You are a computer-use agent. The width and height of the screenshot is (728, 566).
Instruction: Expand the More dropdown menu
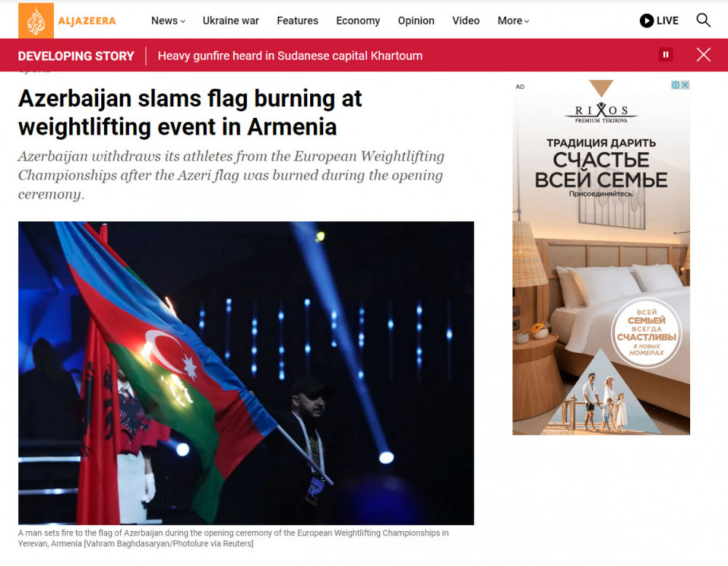click(x=513, y=21)
